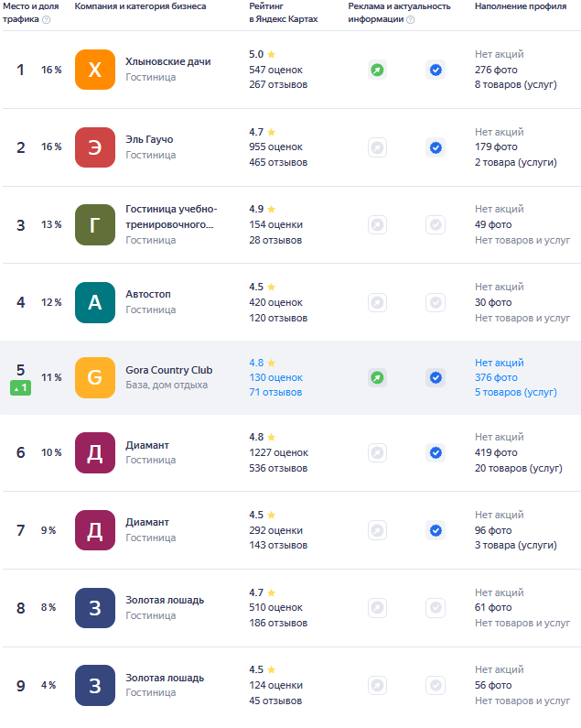Click «465 отзывов» text

pyautogui.click(x=278, y=162)
